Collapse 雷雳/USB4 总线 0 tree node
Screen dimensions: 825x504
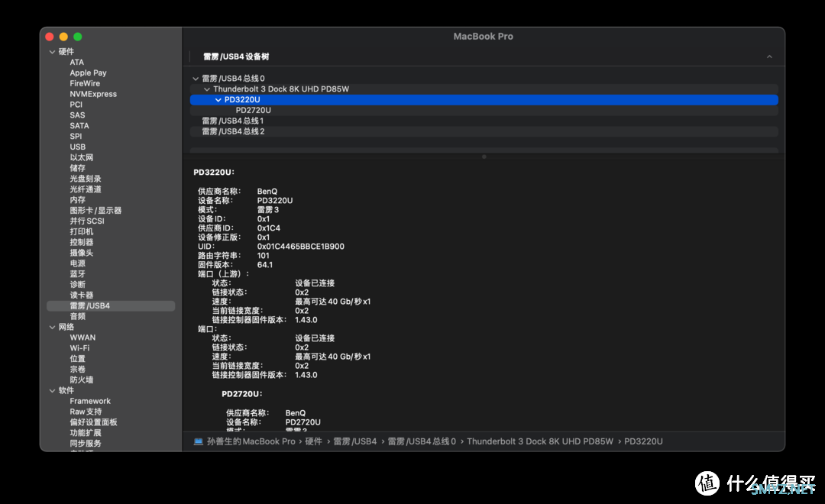click(x=196, y=79)
